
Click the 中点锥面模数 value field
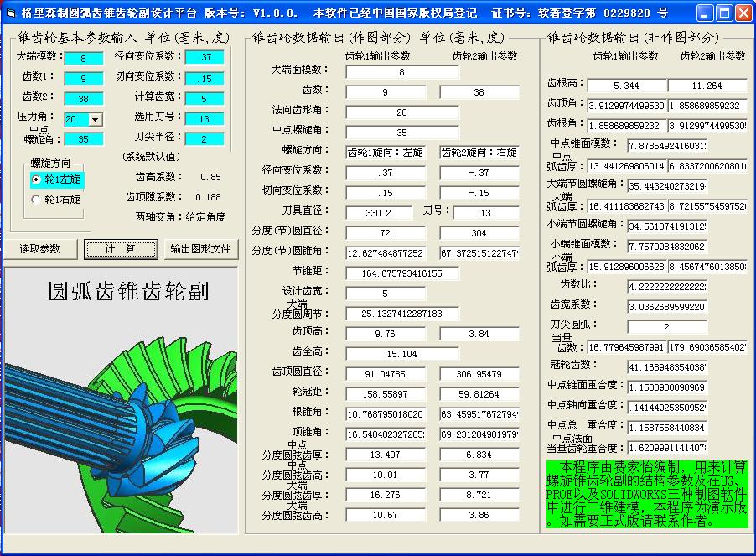[667, 146]
